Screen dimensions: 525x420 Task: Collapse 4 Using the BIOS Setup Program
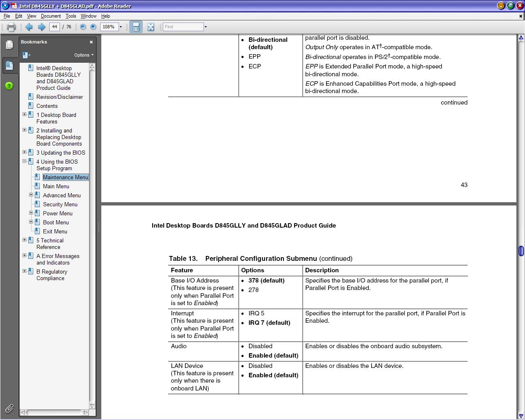(x=24, y=161)
